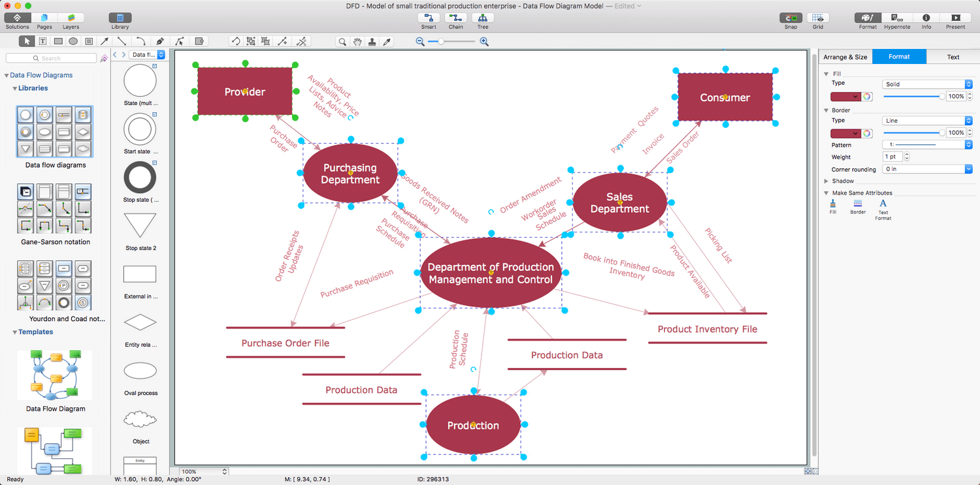Open the Data Flow Diagram template
The width and height of the screenshot is (980, 485).
tap(55, 375)
